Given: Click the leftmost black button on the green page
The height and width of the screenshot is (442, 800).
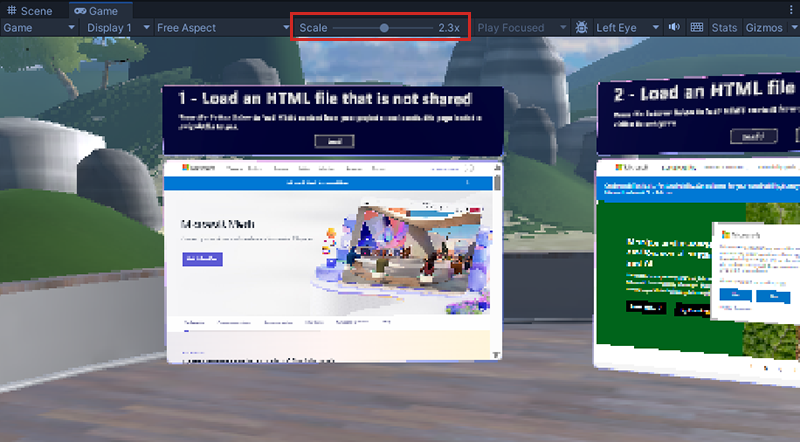Looking at the screenshot, I should tap(646, 307).
